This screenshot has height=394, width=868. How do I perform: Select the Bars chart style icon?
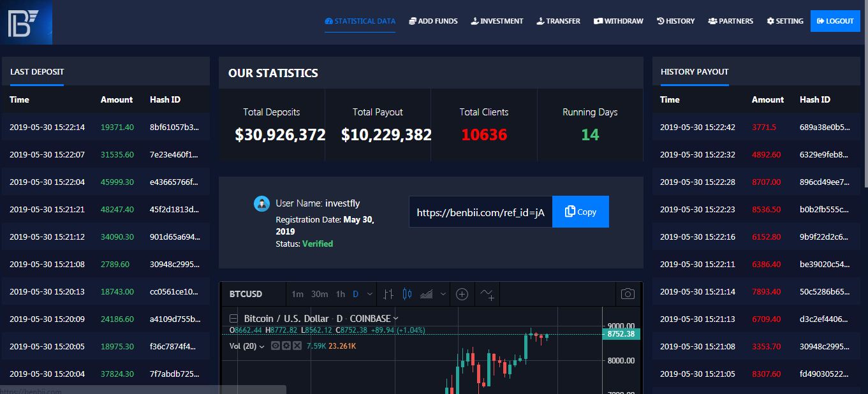388,294
